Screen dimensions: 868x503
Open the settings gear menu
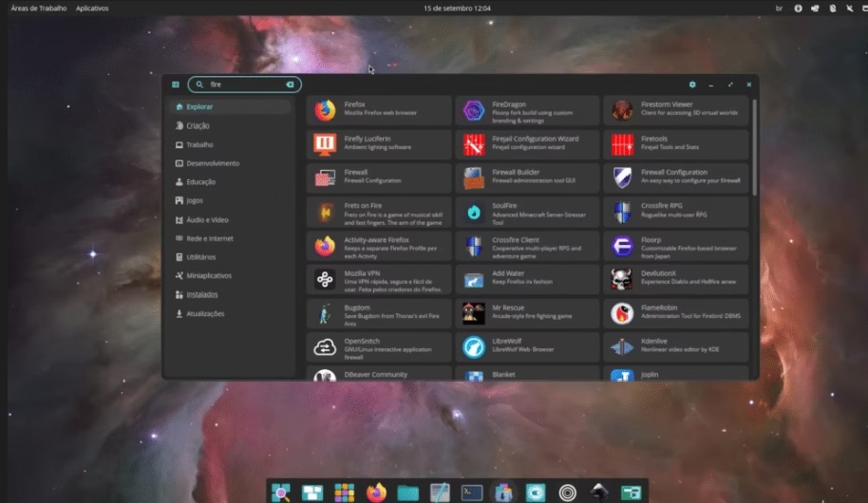click(692, 84)
